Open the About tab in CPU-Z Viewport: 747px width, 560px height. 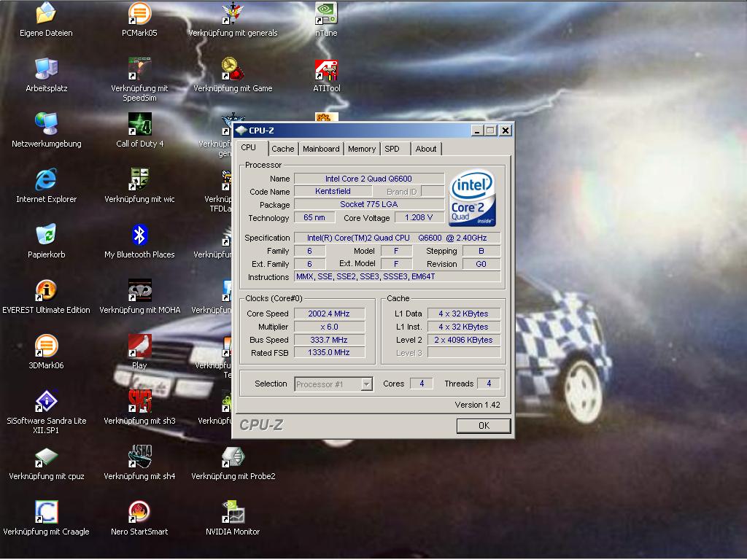coord(426,149)
